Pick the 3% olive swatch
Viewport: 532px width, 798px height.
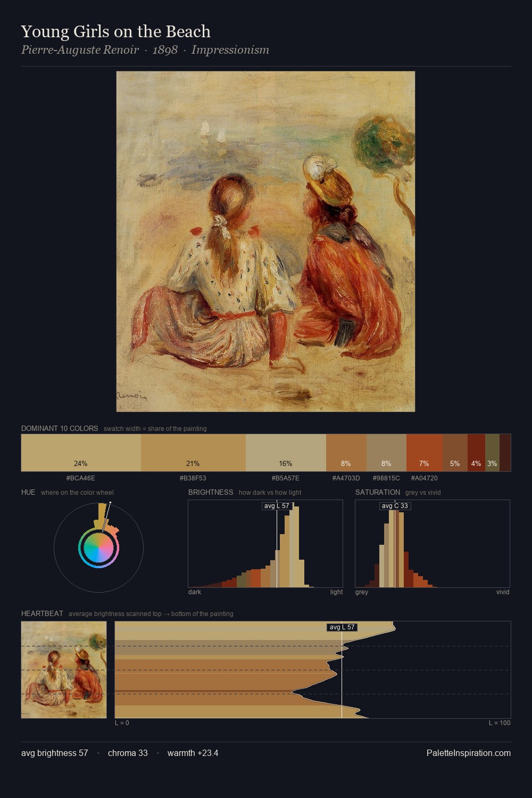(492, 453)
